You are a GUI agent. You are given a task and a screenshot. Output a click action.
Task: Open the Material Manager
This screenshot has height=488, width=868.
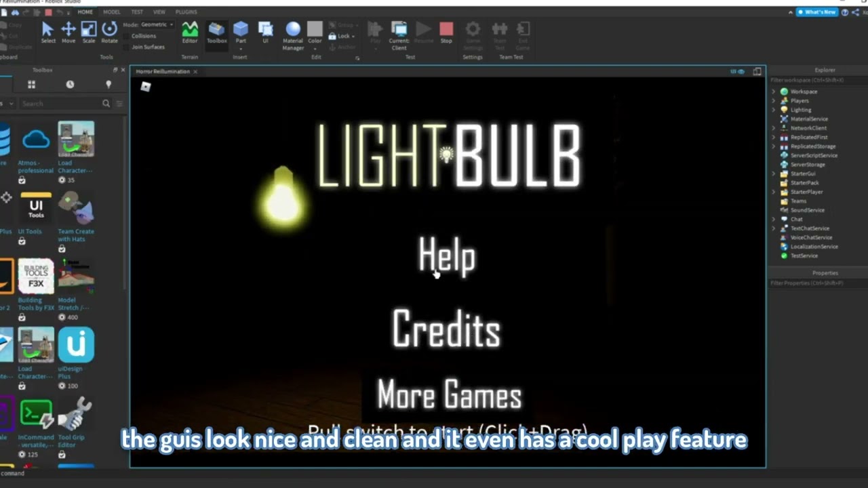(x=293, y=35)
